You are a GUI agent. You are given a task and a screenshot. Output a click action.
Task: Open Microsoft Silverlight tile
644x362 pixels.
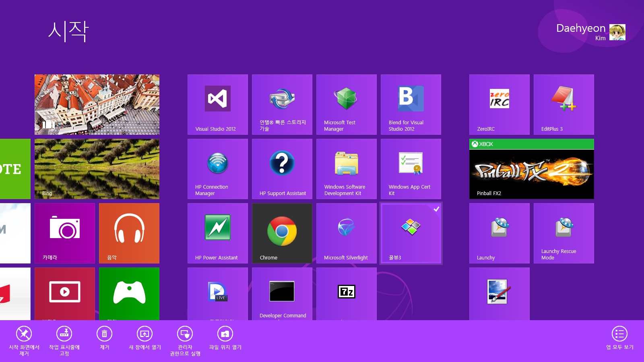pyautogui.click(x=347, y=233)
